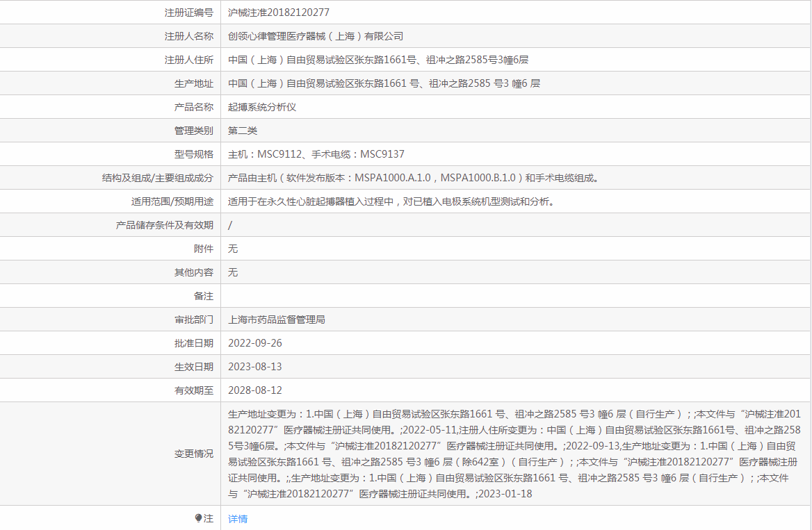Viewport: 812px width, 530px height.
Task: Click the 结构及组成/主要组成成分 label
Action: click(157, 178)
